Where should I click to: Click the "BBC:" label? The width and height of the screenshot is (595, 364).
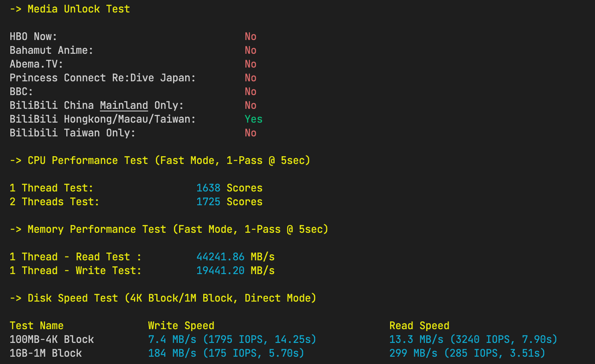pos(21,92)
